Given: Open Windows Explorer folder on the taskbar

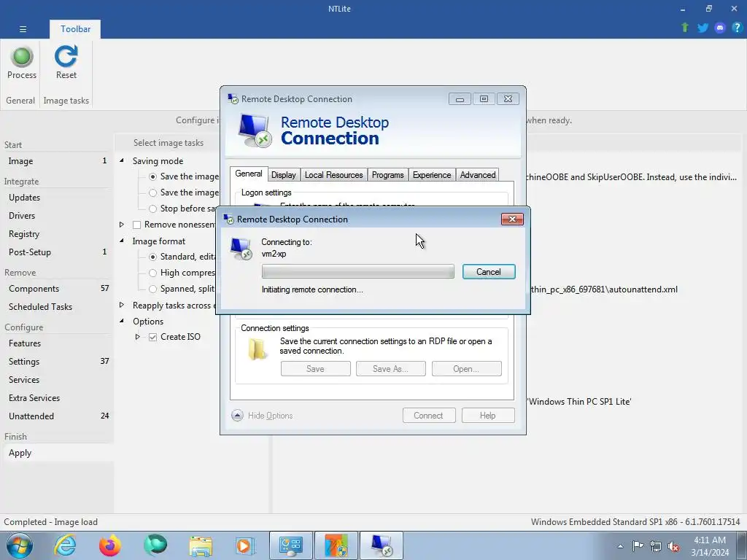Looking at the screenshot, I should click(201, 545).
